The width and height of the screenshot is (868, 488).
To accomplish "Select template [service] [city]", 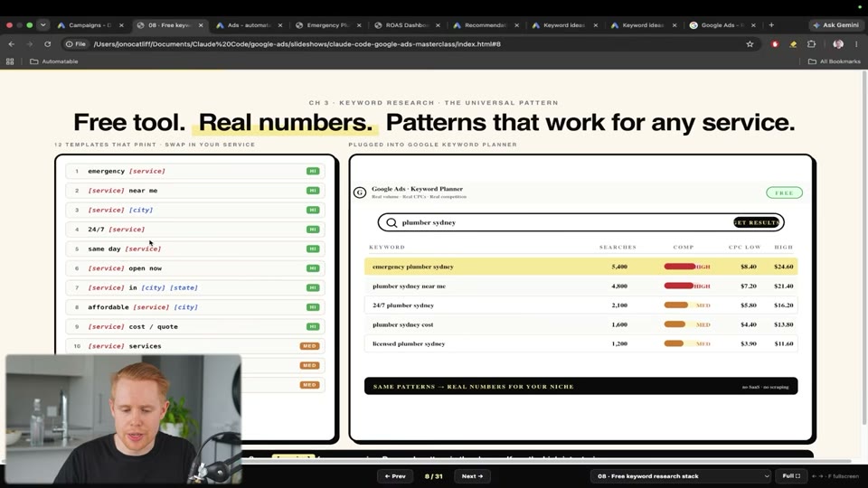I will pyautogui.click(x=195, y=210).
